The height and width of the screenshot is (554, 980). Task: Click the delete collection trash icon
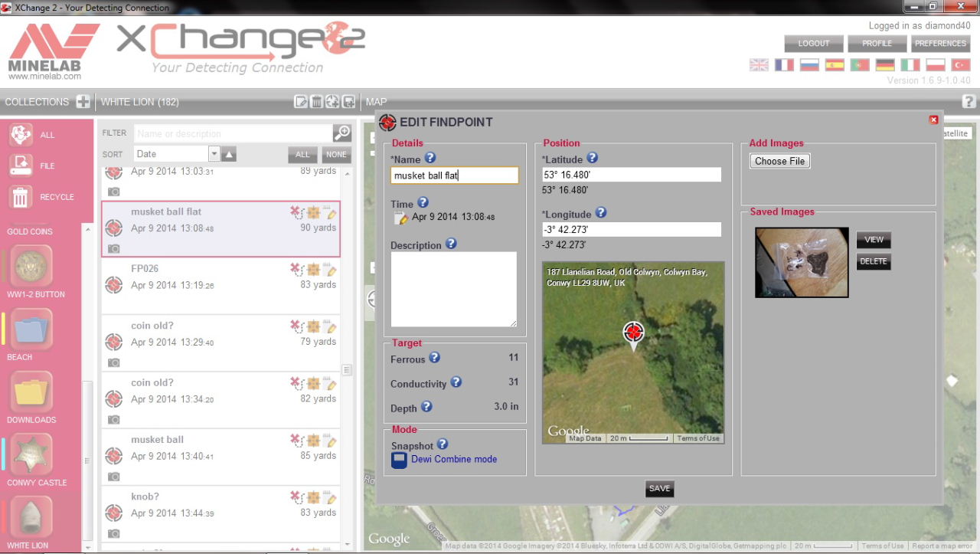pos(316,102)
